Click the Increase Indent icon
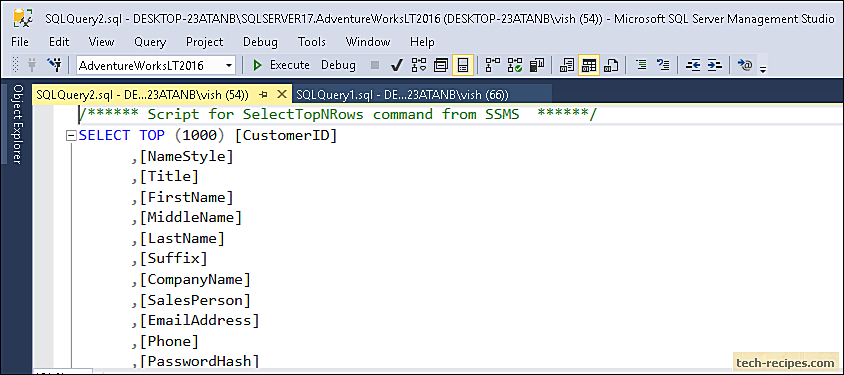Image resolution: width=844 pixels, height=375 pixels. pyautogui.click(x=714, y=66)
